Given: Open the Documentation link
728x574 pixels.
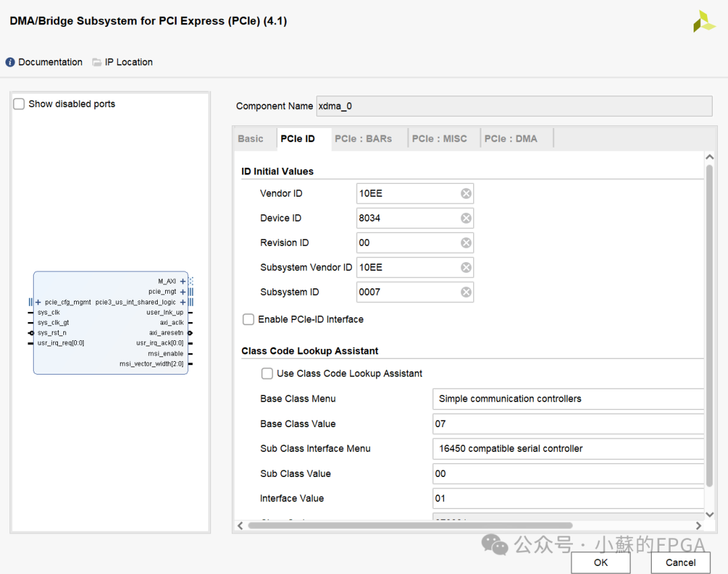Looking at the screenshot, I should [51, 62].
